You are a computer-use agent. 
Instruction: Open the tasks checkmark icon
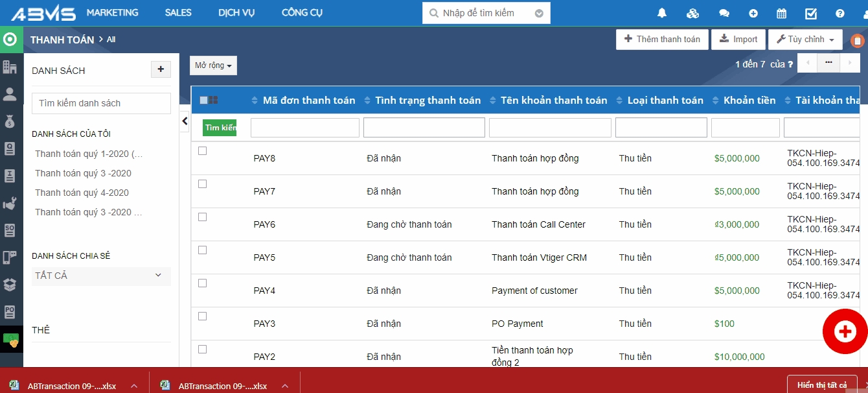(810, 13)
